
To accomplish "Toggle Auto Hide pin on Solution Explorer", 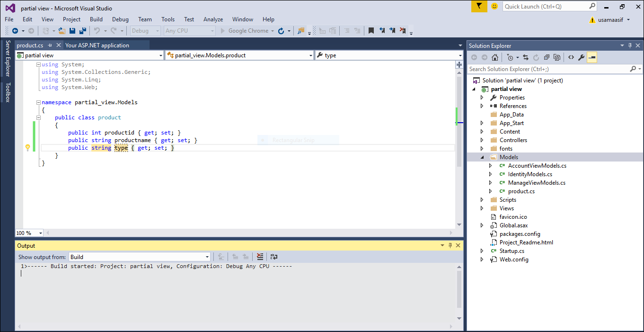I will pyautogui.click(x=630, y=46).
